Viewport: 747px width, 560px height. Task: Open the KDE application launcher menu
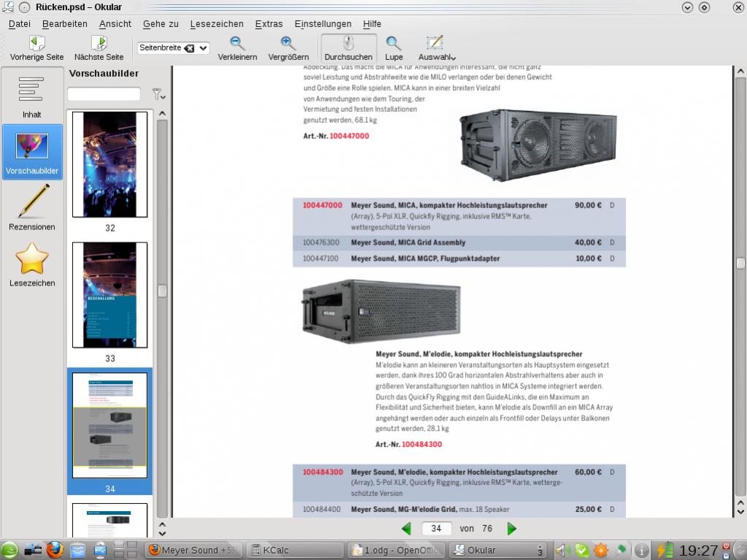[9, 551]
